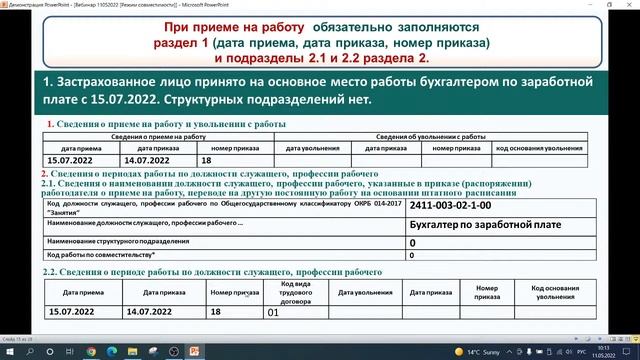Click 15.07.2022 cell in first table
This screenshot has width=640, height=360.
click(x=81, y=160)
